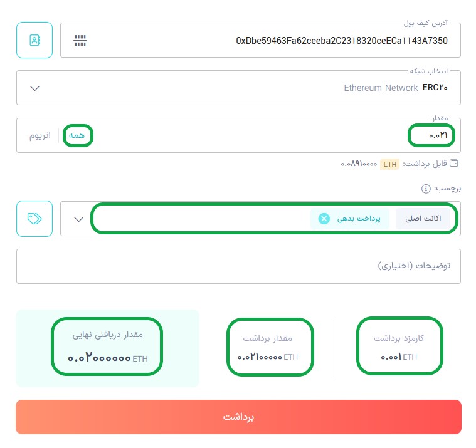
Task: Remove the پرداخت بدهی tag with X
Action: 324,219
